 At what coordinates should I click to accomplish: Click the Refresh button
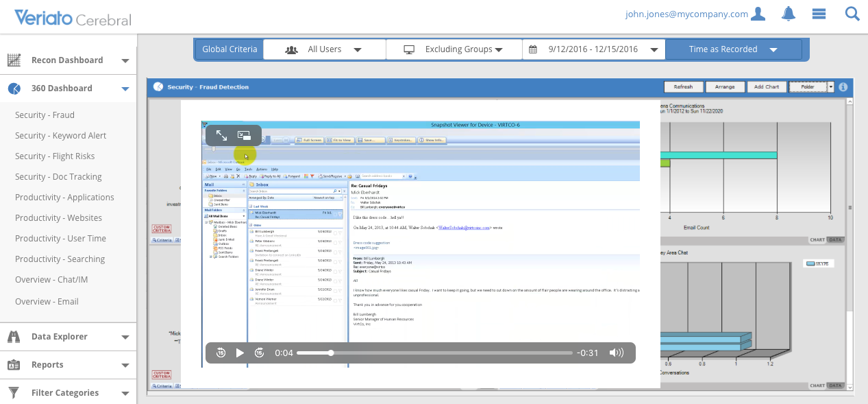click(x=683, y=87)
